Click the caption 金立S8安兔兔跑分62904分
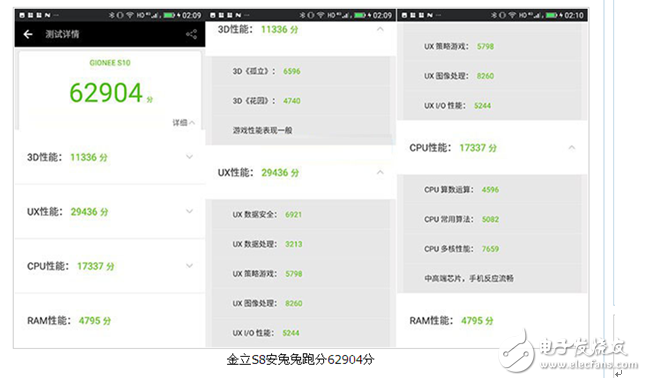Image resolution: width=646 pixels, height=381 pixels. tap(300, 360)
